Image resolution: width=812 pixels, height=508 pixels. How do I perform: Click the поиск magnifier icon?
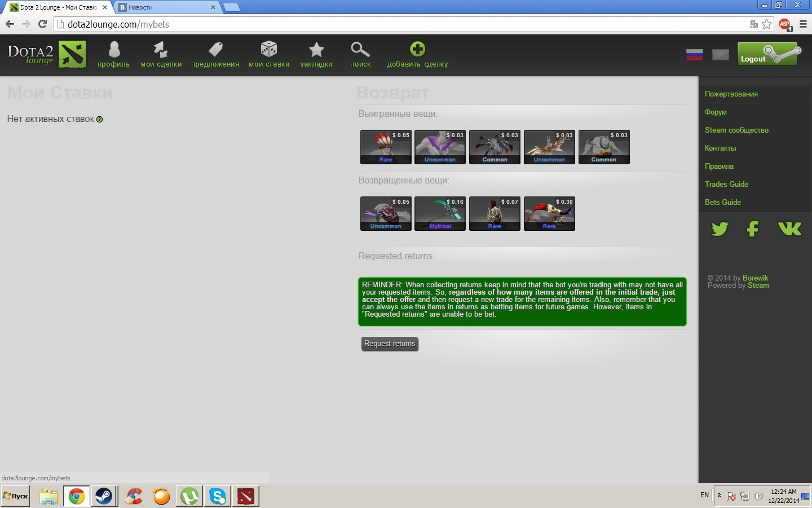[360, 50]
